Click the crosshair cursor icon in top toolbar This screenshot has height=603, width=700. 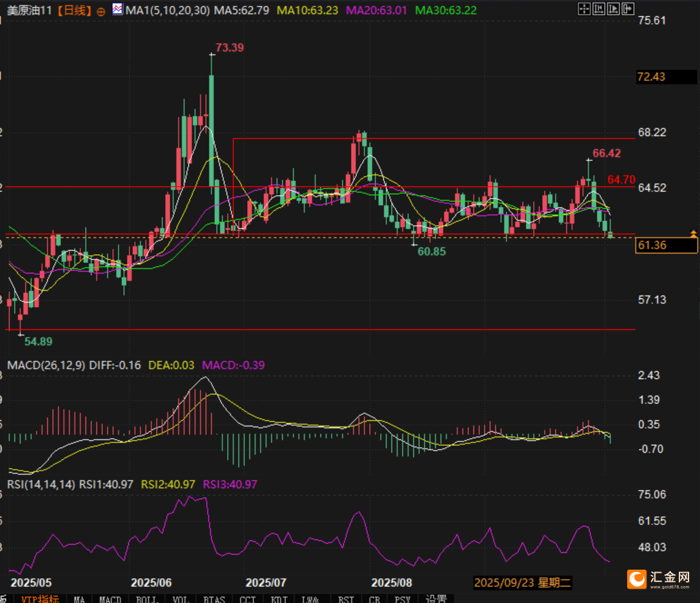583,9
